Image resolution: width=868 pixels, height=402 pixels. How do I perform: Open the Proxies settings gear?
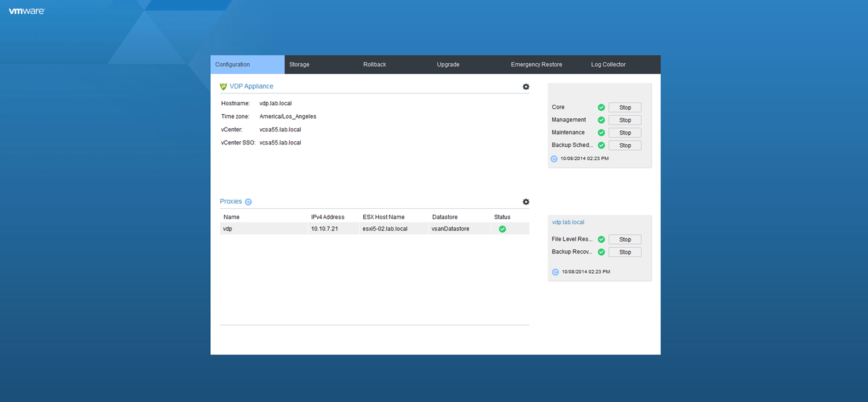(x=526, y=202)
